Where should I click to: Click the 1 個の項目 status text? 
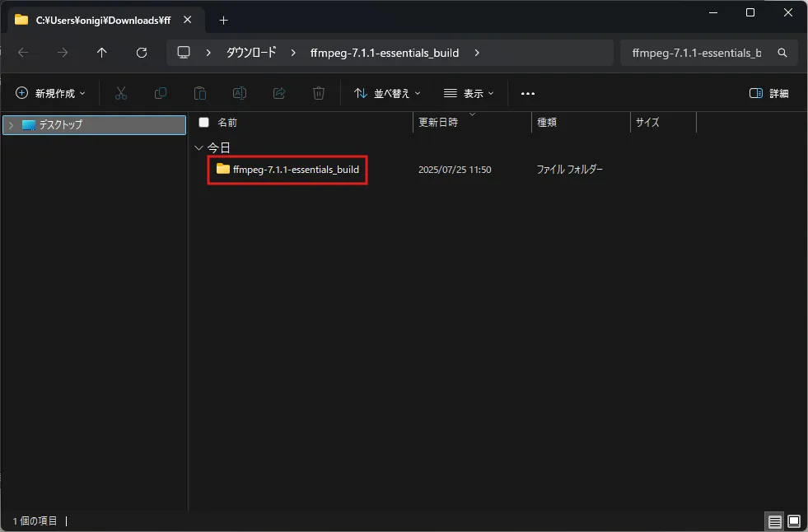point(35,521)
